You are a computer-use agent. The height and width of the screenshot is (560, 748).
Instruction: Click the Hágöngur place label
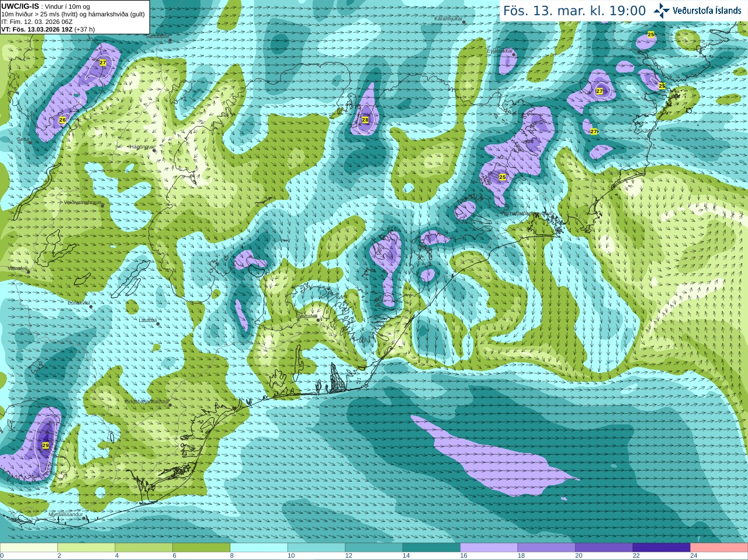click(x=140, y=147)
